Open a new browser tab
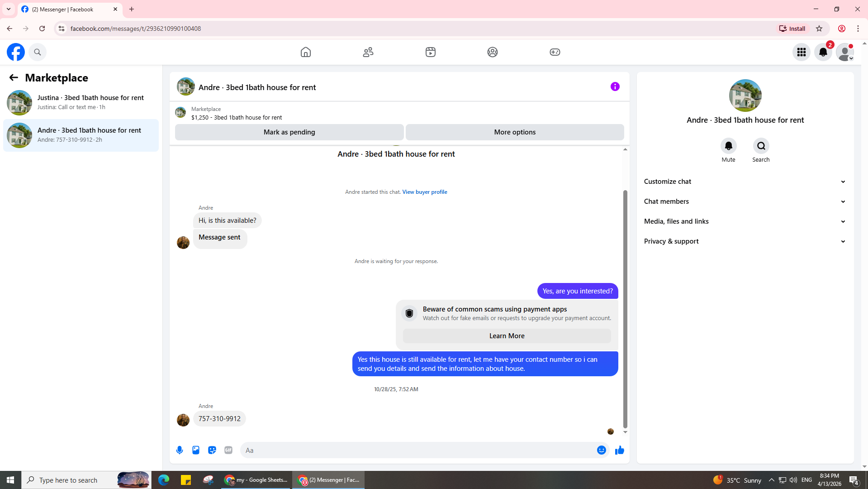Screen dimensions: 868x489 [132, 9]
